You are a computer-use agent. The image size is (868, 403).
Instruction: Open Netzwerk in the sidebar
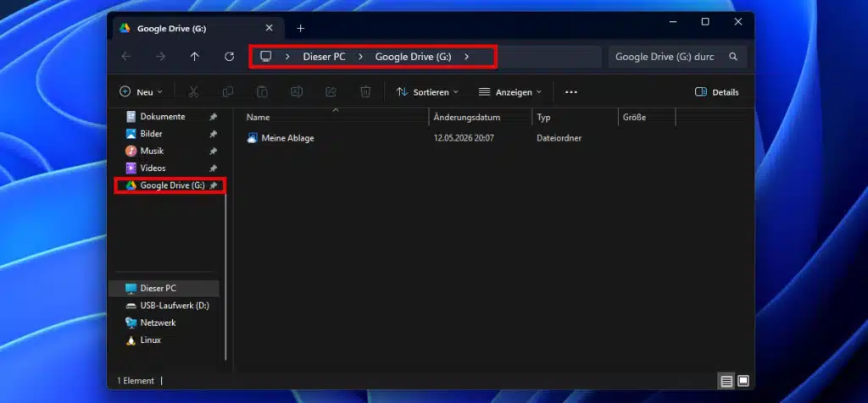(x=158, y=323)
